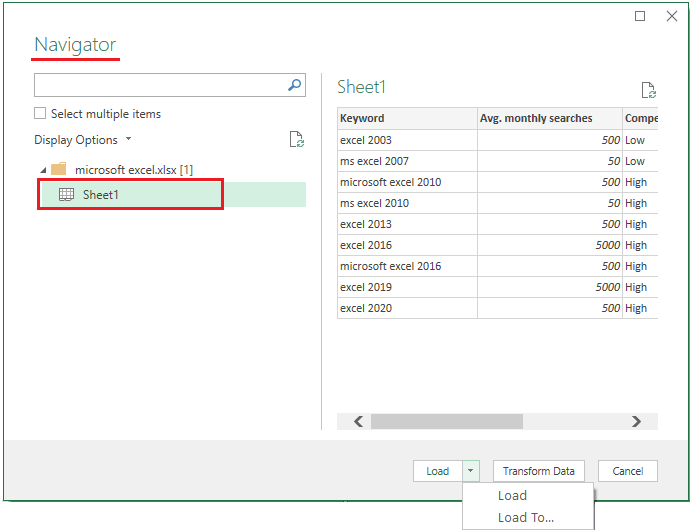Click the Load button

pos(438,471)
